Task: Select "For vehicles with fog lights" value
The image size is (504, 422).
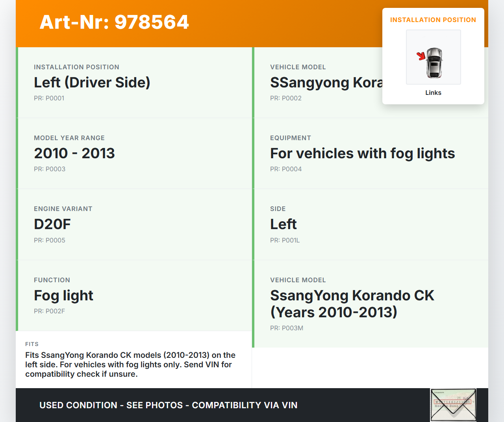Action: point(363,153)
